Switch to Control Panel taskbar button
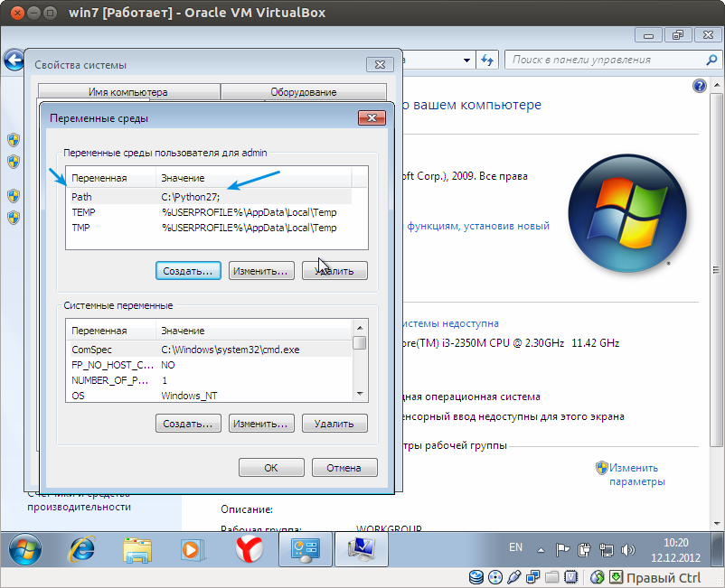The width and height of the screenshot is (725, 588). coord(306,549)
